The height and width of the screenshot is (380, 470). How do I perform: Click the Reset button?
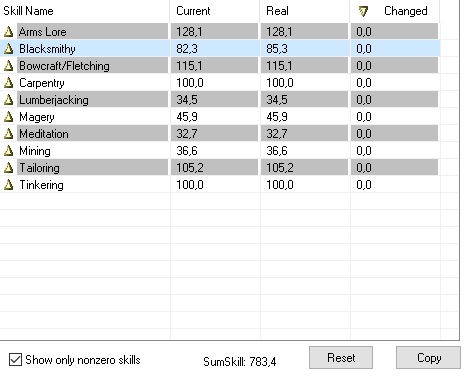click(x=341, y=358)
